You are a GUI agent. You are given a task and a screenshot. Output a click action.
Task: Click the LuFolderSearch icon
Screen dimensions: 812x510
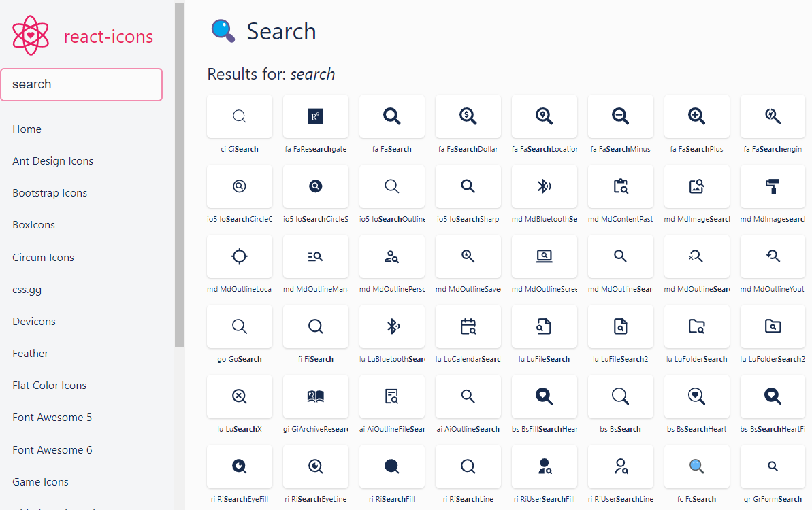[x=696, y=326]
